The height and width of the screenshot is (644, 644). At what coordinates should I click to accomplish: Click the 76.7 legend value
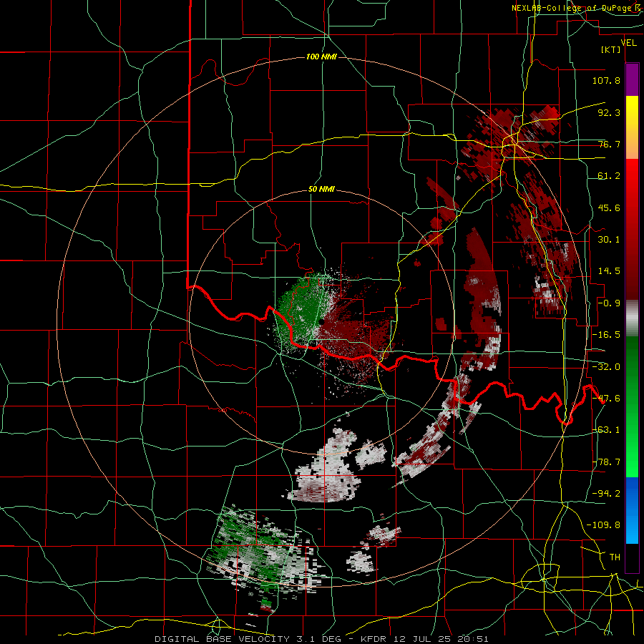click(609, 144)
